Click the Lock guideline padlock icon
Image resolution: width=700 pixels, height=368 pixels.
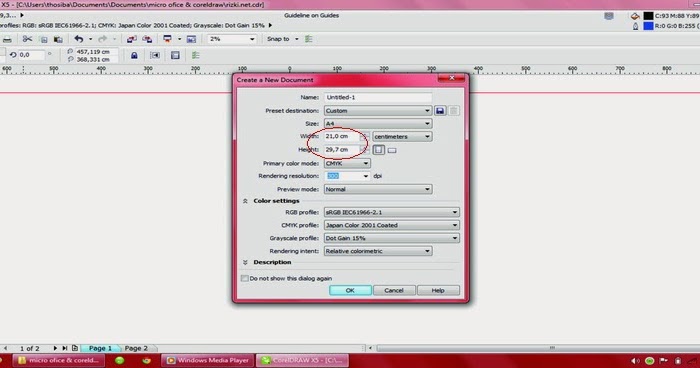point(134,55)
